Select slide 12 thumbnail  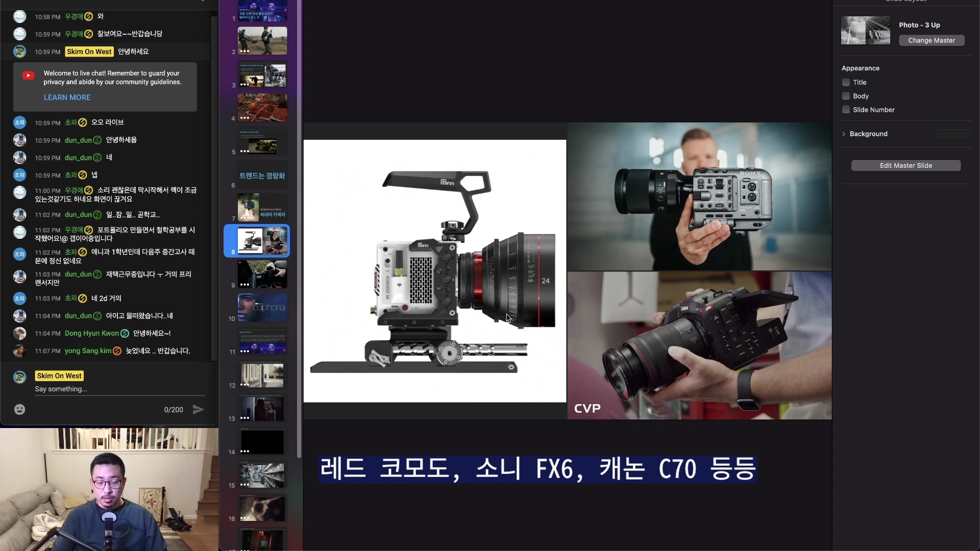click(262, 374)
